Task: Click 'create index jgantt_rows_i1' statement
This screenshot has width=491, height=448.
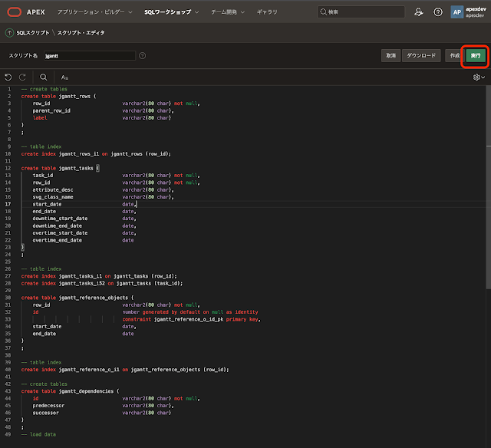Action: (x=96, y=153)
